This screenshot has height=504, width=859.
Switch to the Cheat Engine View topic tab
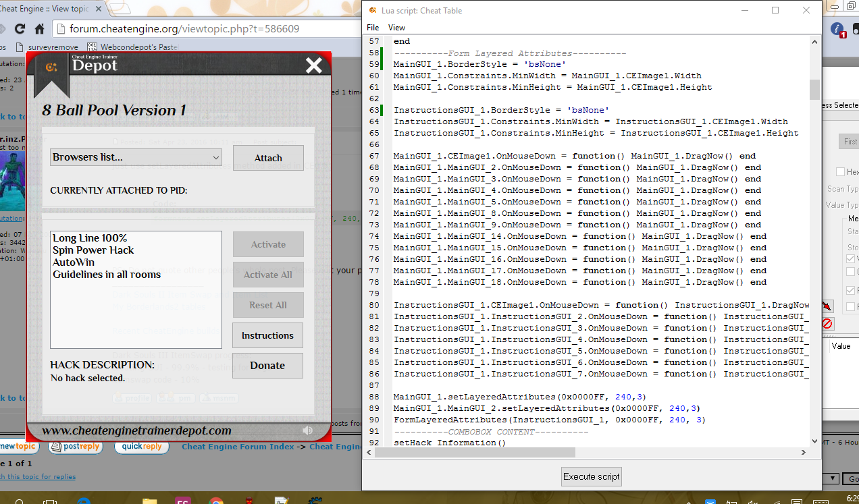pyautogui.click(x=45, y=9)
